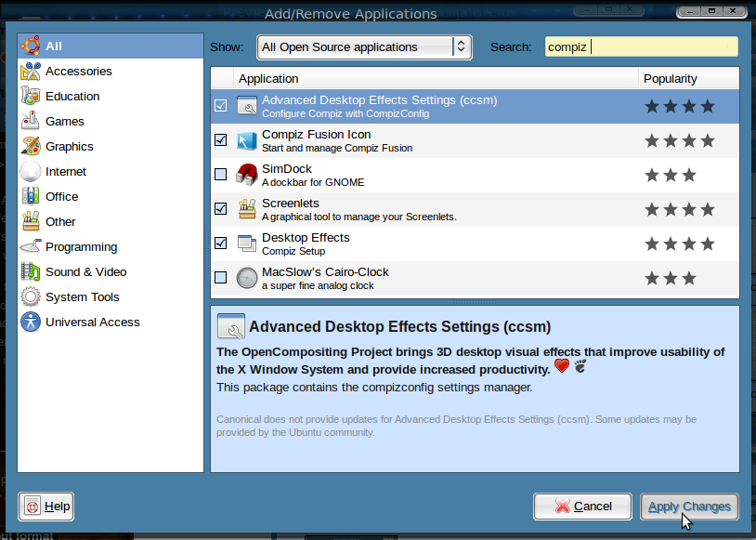The height and width of the screenshot is (540, 756).
Task: Sort by the Popularity column header
Action: [688, 78]
